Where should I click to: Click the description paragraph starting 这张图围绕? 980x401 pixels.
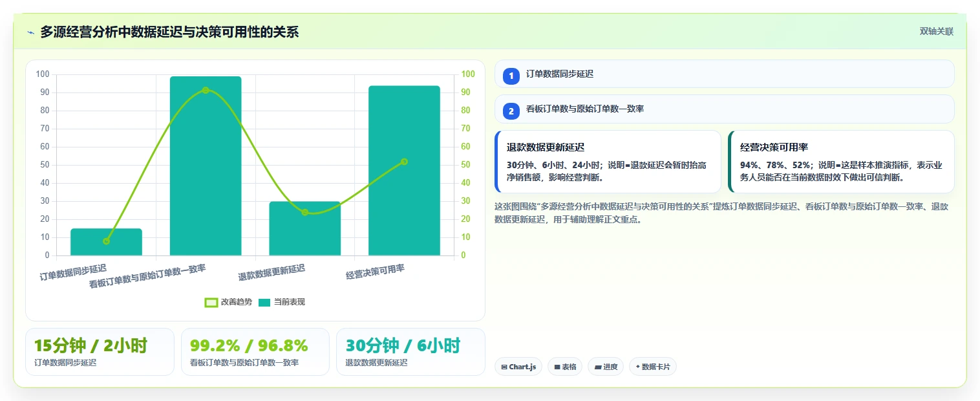pos(721,213)
